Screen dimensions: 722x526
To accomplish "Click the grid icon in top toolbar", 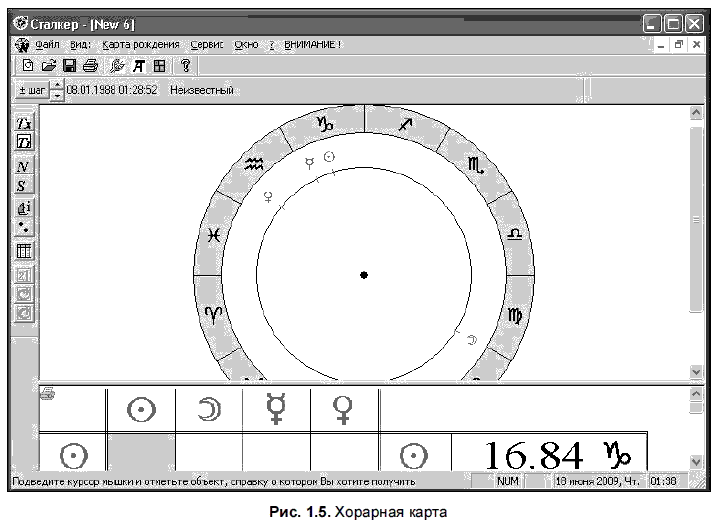I will [158, 66].
